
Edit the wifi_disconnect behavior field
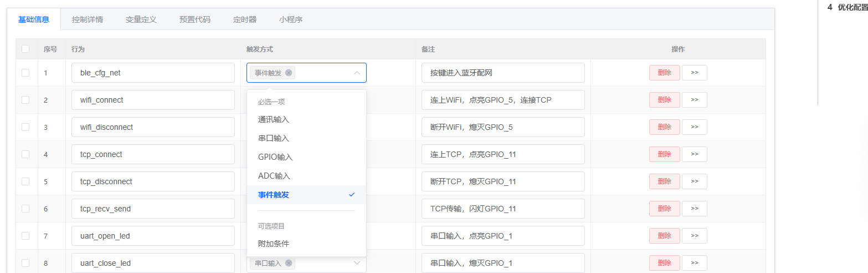click(x=153, y=127)
